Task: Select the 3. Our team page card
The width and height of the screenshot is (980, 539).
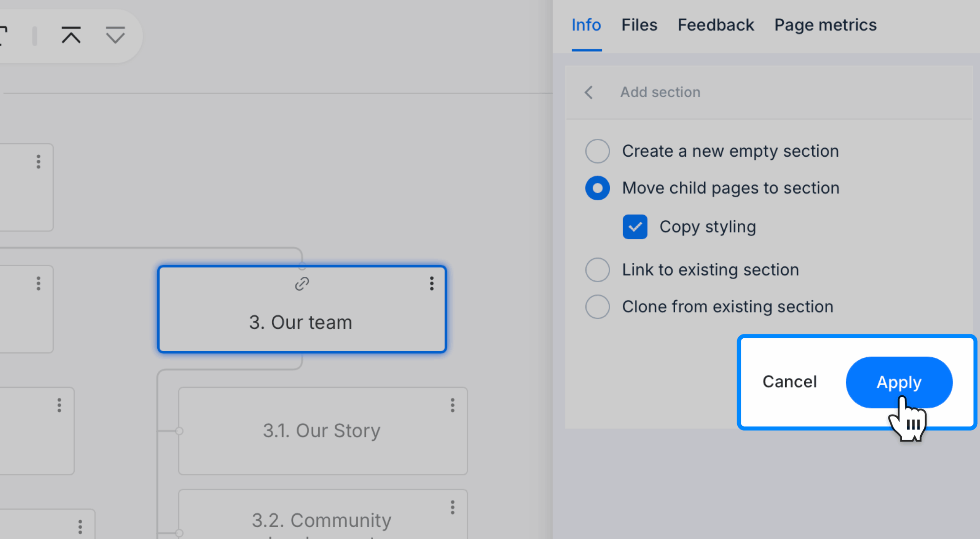Action: pyautogui.click(x=302, y=309)
